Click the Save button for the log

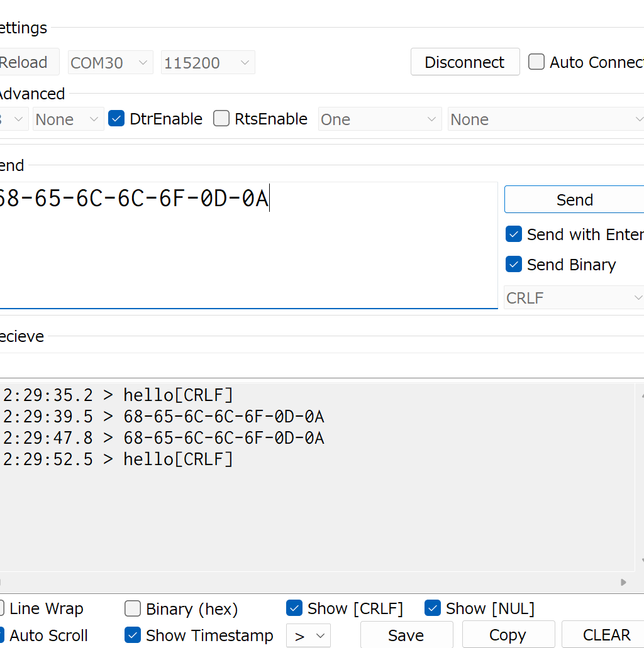(406, 635)
